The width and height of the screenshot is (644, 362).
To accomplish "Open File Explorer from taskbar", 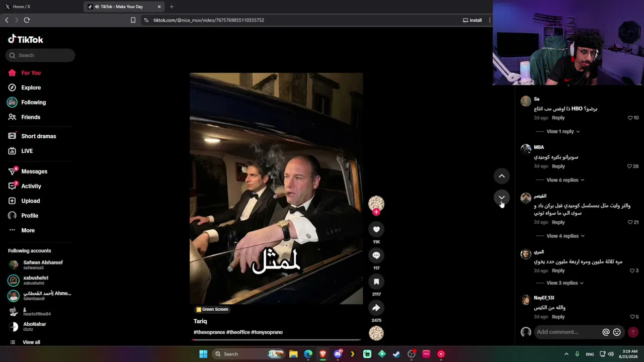I will [293, 354].
